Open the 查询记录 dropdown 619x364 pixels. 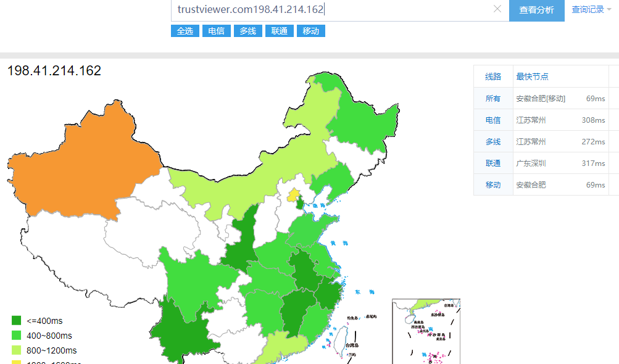(591, 10)
